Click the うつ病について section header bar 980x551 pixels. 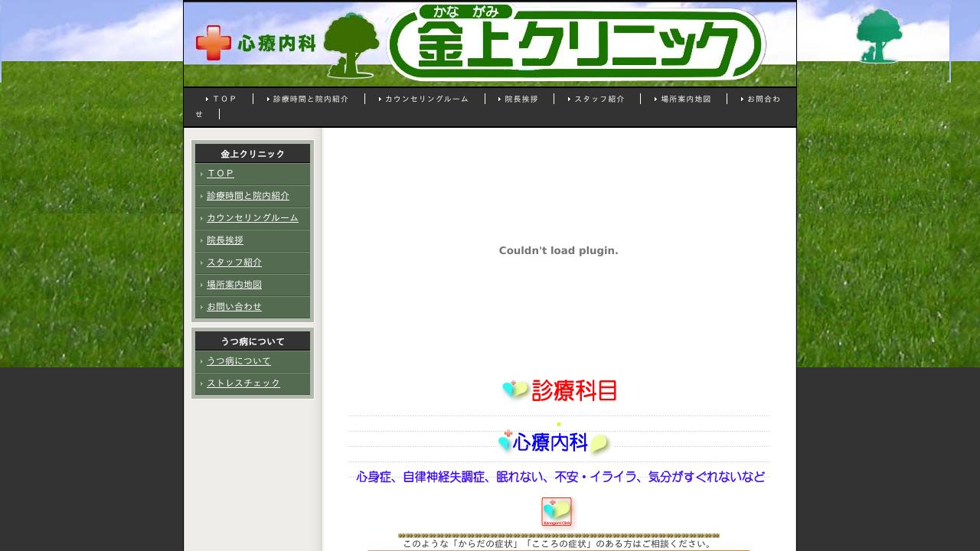pos(253,341)
